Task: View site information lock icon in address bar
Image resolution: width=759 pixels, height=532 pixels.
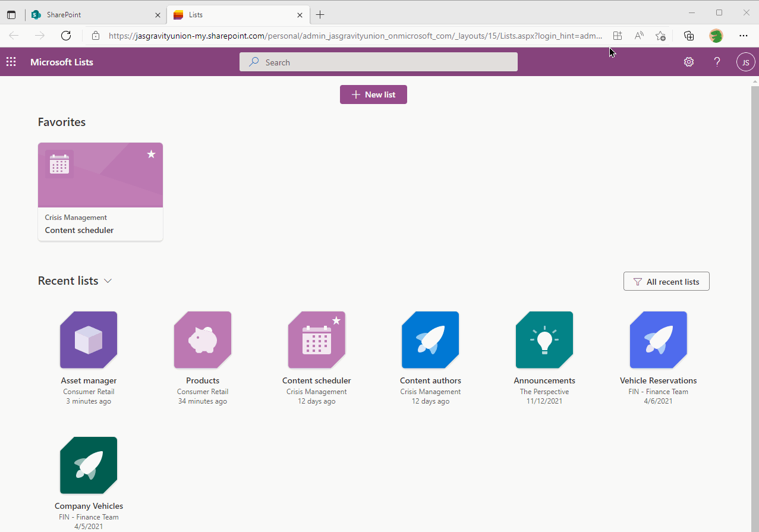Action: click(x=96, y=36)
